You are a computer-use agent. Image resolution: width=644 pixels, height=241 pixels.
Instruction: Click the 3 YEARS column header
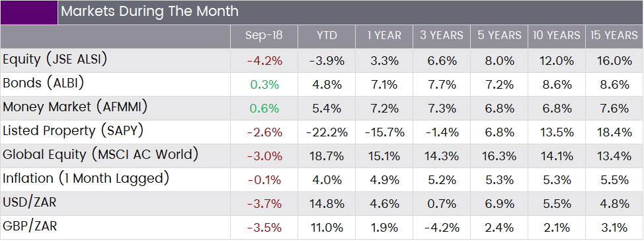[x=442, y=36]
